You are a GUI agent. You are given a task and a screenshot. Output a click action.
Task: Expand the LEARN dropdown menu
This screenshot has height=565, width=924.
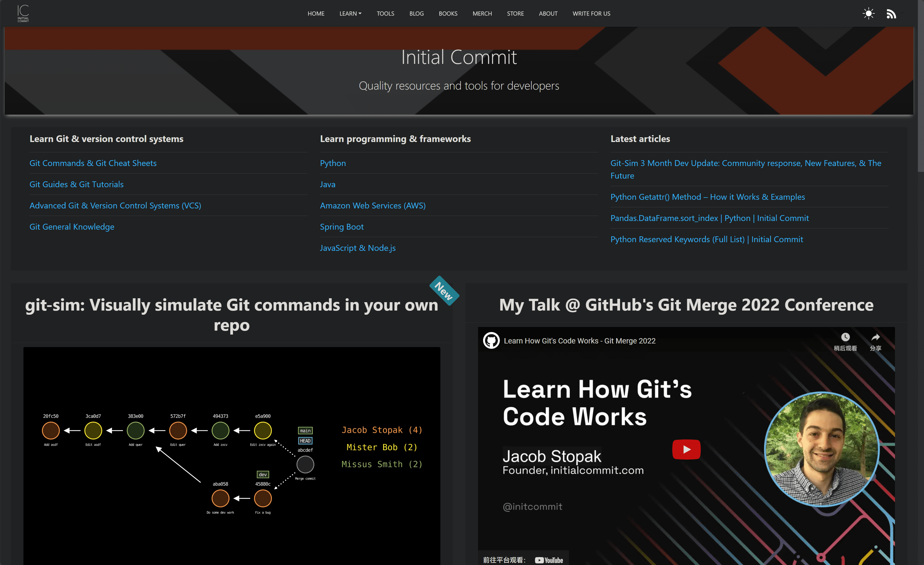pyautogui.click(x=350, y=13)
